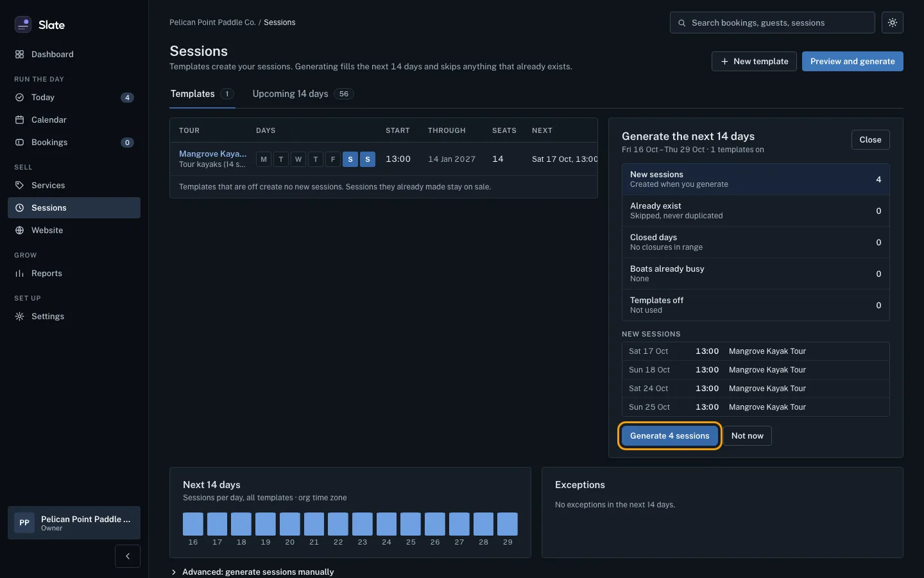Open the Mangrove Kayak Tour template link
This screenshot has width=924, height=578.
tap(212, 154)
